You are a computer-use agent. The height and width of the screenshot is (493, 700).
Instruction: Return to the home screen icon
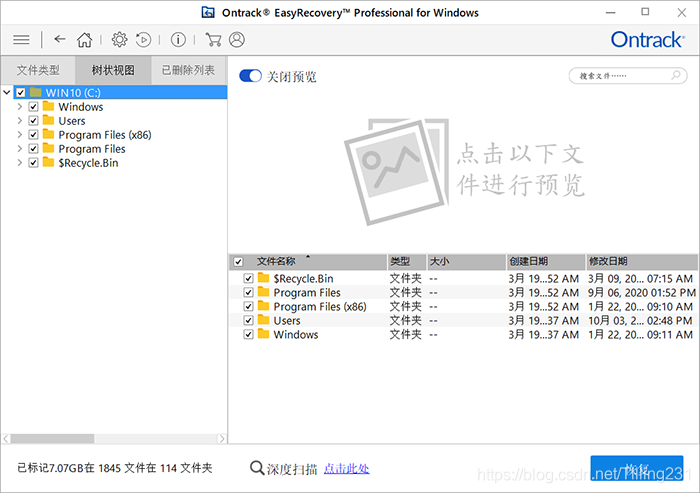(84, 40)
